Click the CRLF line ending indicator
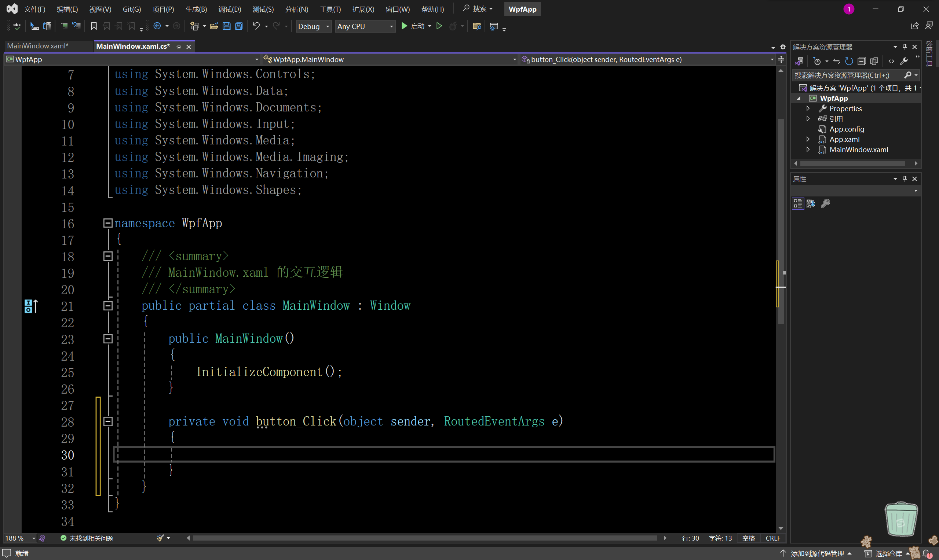The width and height of the screenshot is (939, 560). click(773, 538)
